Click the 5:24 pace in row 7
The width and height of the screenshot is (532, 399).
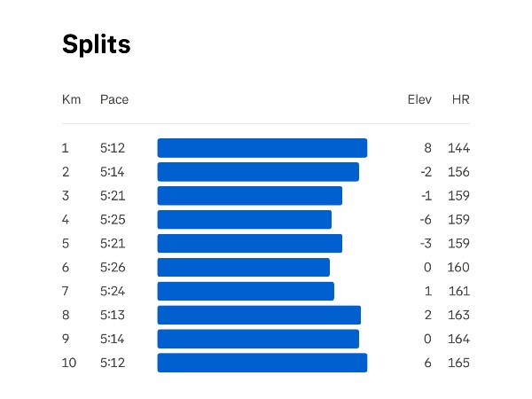tap(113, 292)
